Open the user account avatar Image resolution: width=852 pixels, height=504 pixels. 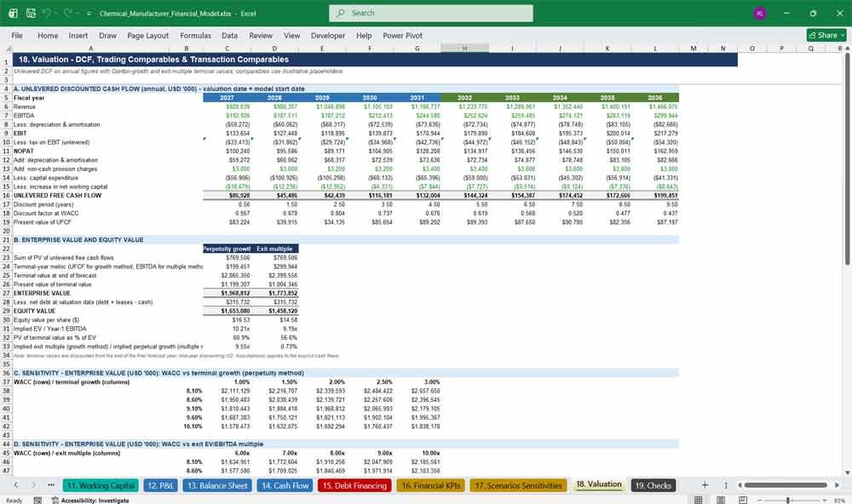760,13
